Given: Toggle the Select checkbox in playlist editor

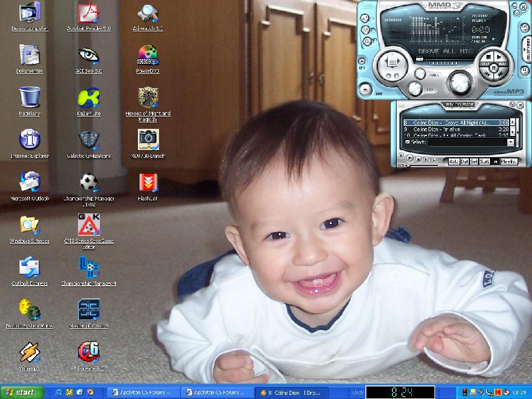Looking at the screenshot, I should tap(407, 142).
